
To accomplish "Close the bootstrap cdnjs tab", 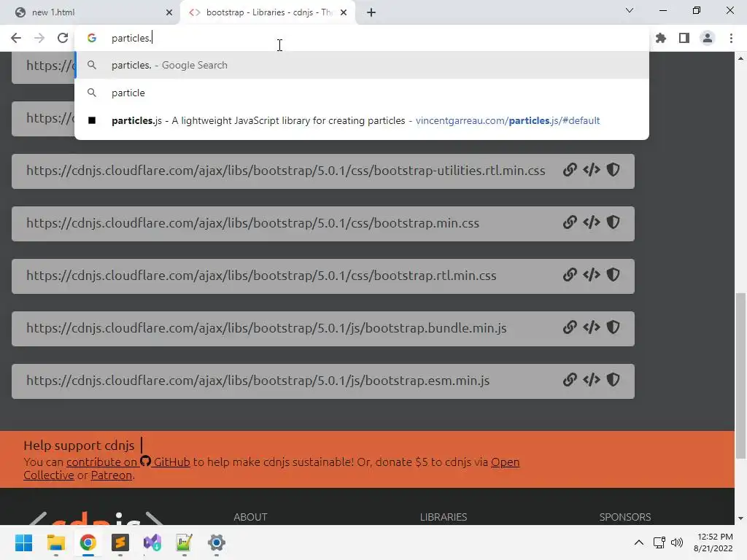I will (x=344, y=12).
